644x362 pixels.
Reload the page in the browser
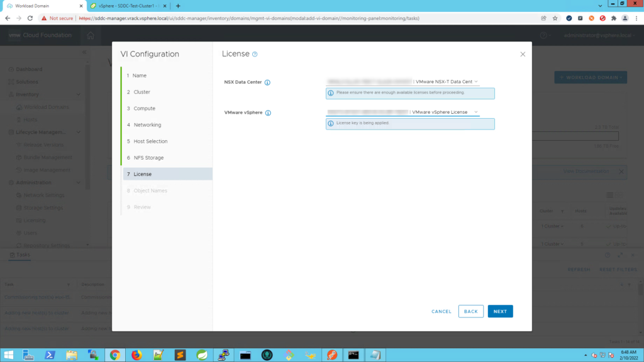click(x=30, y=18)
